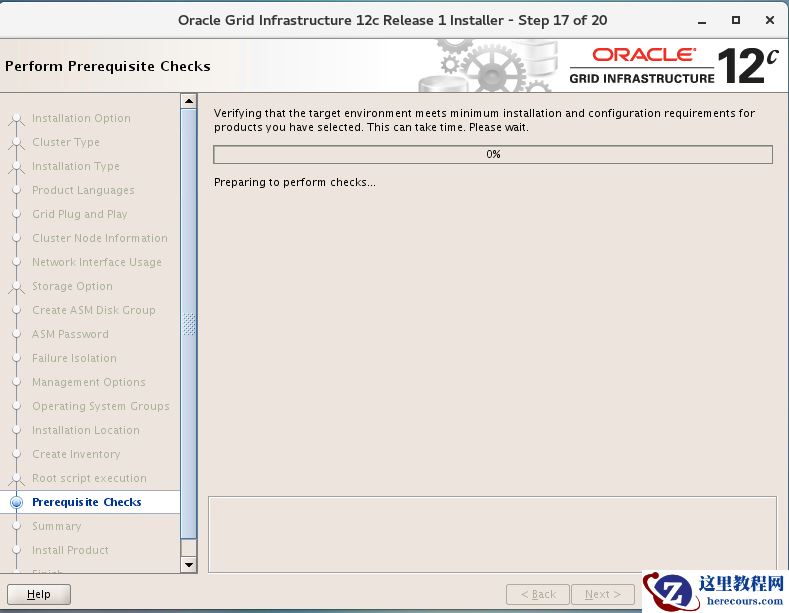Click sidebar scroll up arrow

(x=189, y=101)
